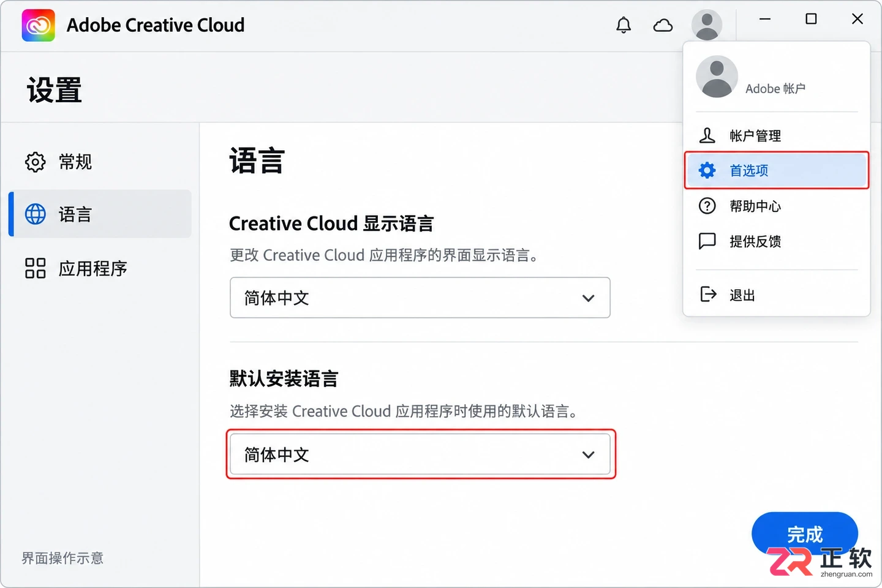Minimize the Creative Cloud window
The width and height of the screenshot is (882, 588).
(x=765, y=19)
